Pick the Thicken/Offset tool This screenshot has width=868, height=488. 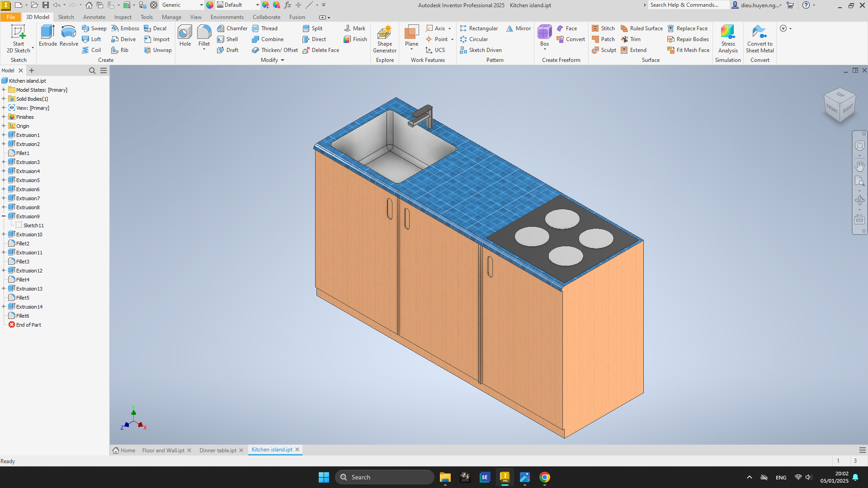tap(275, 50)
